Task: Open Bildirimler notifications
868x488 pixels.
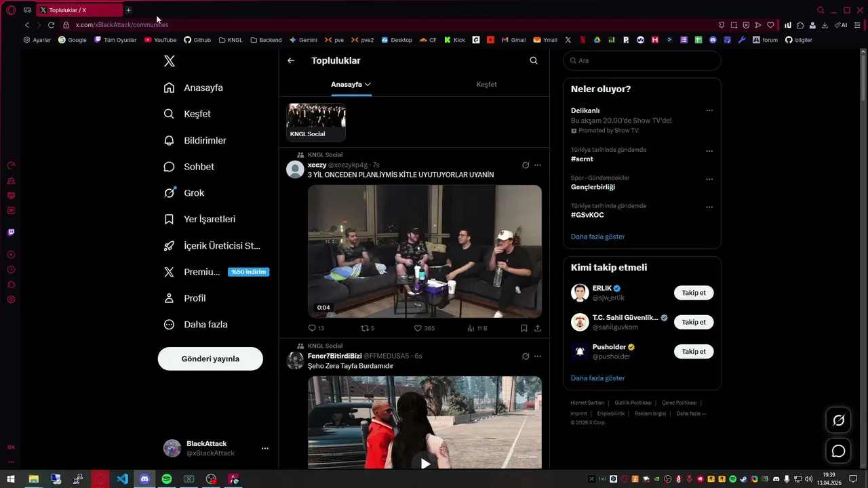Action: (x=195, y=140)
